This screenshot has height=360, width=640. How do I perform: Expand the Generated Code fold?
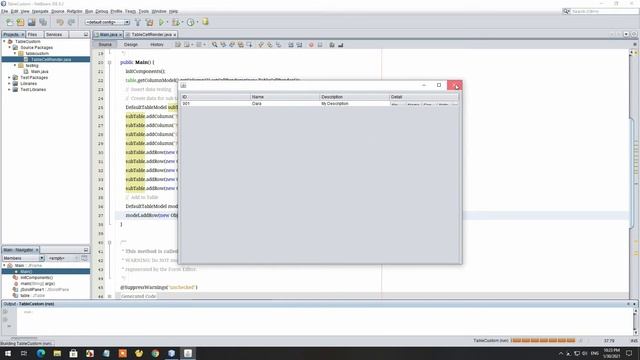(109, 296)
